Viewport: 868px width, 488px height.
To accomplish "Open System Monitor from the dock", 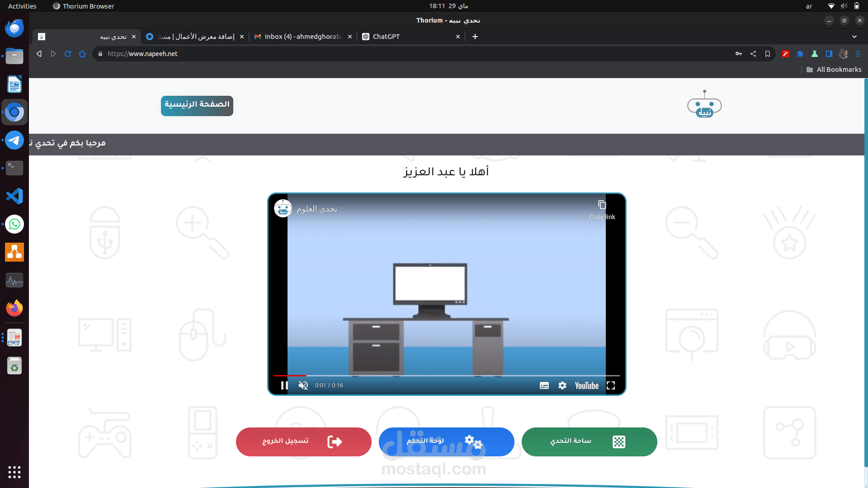I will coord(14,280).
